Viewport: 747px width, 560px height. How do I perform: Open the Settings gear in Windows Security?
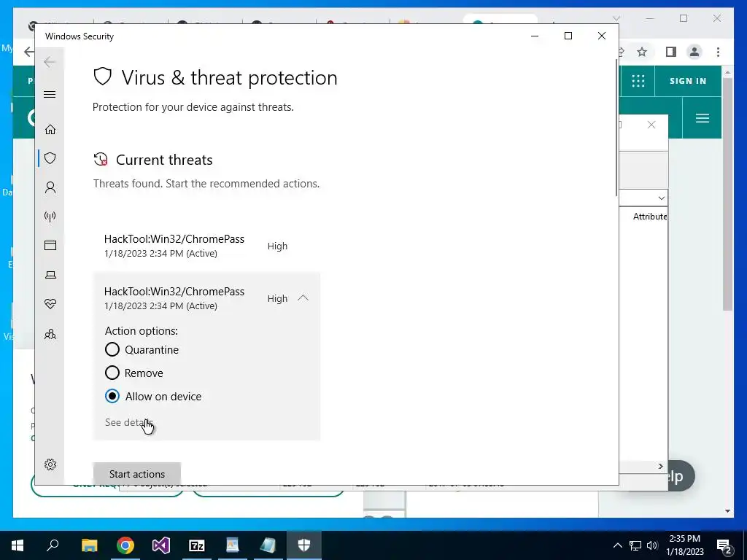click(50, 464)
